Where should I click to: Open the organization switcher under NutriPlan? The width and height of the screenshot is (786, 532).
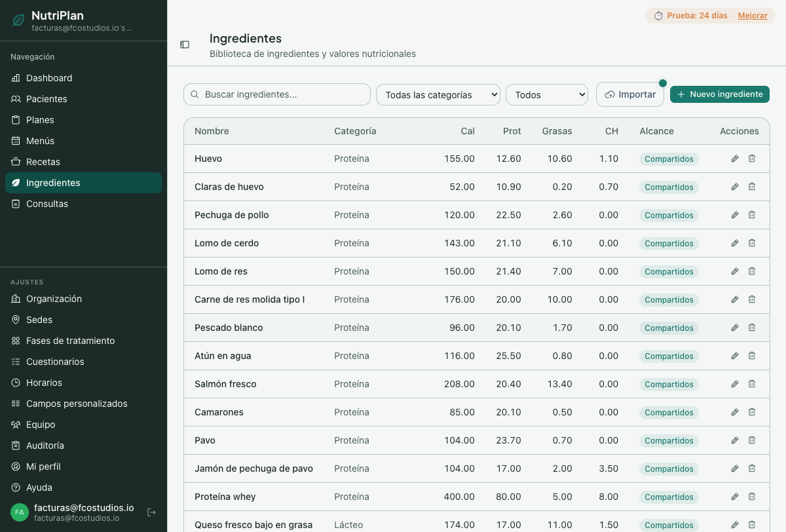[81, 28]
